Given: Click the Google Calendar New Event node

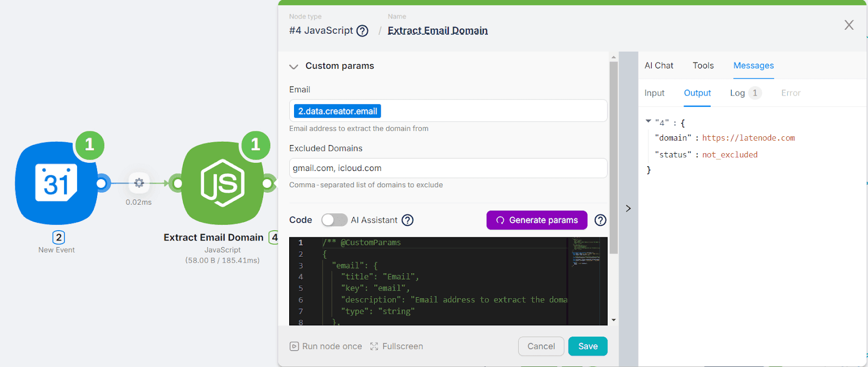Looking at the screenshot, I should 56,184.
